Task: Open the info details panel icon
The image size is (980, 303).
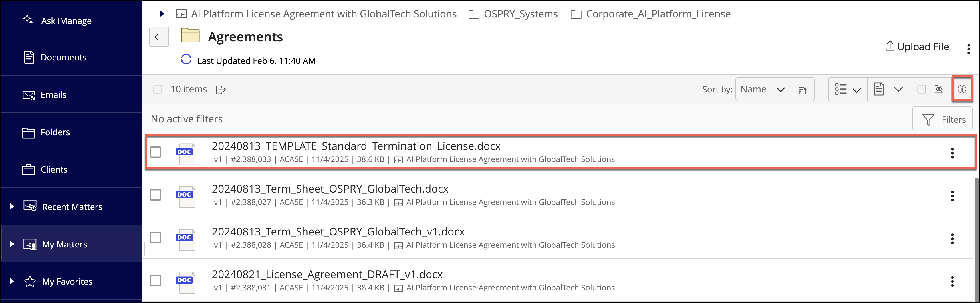Action: (x=961, y=89)
